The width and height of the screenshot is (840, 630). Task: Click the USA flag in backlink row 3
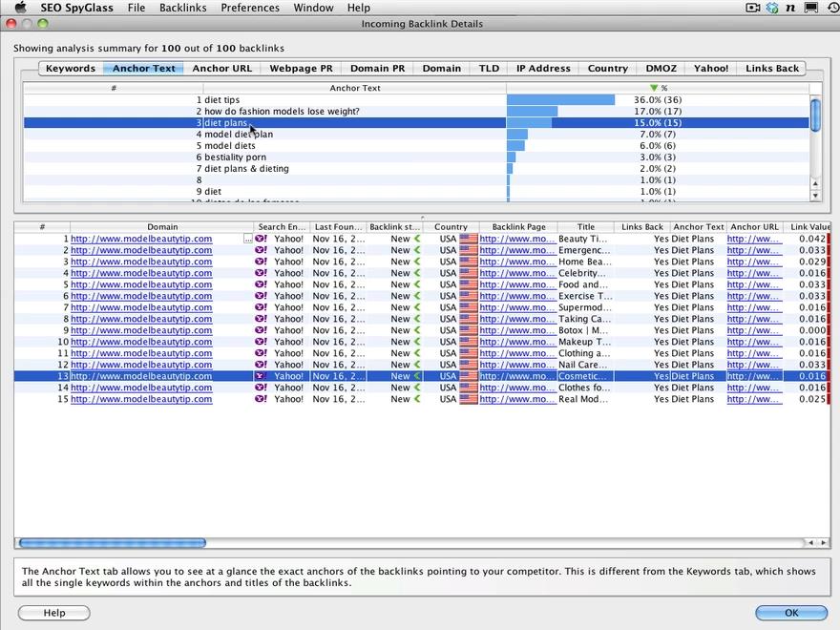[469, 262]
